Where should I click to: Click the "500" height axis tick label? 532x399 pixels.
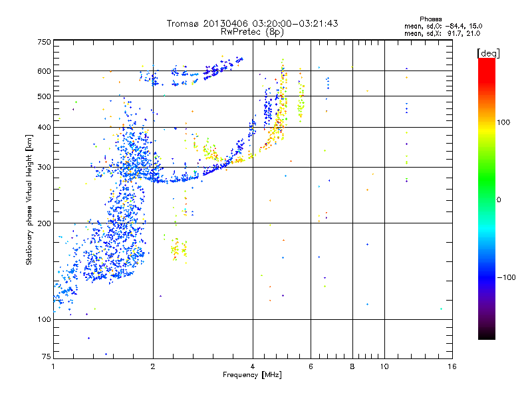[x=44, y=96]
